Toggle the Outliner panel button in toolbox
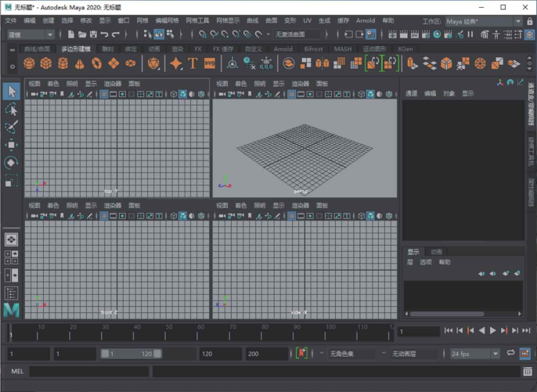Screen dimensions: 537x392 (11, 294)
